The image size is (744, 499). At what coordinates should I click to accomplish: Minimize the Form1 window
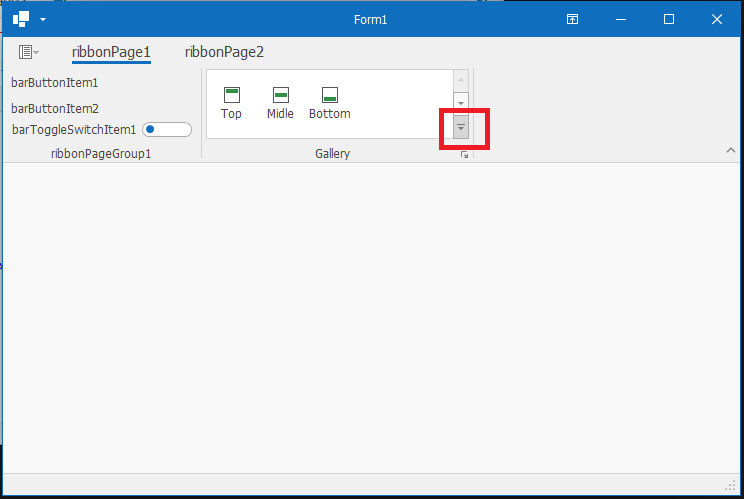click(621, 19)
